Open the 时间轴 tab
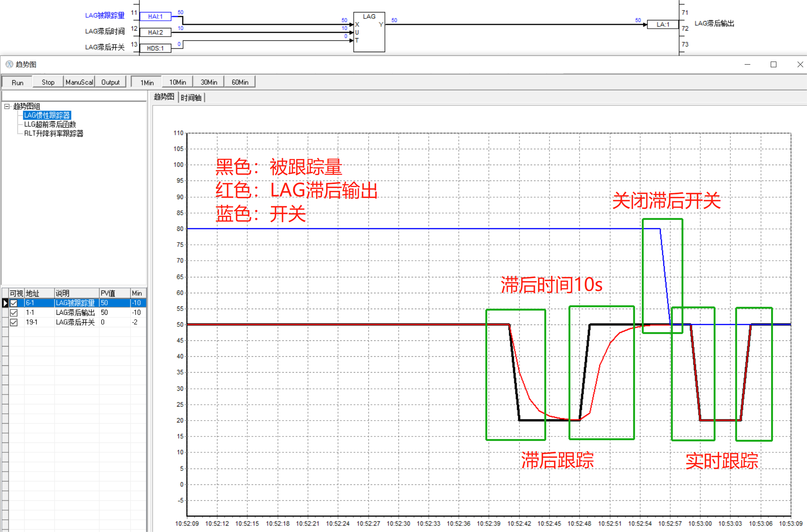Image resolution: width=807 pixels, height=532 pixels. pos(191,98)
